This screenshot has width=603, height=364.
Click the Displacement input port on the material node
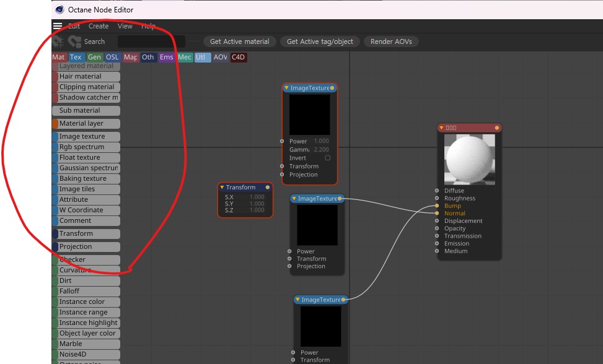point(437,221)
